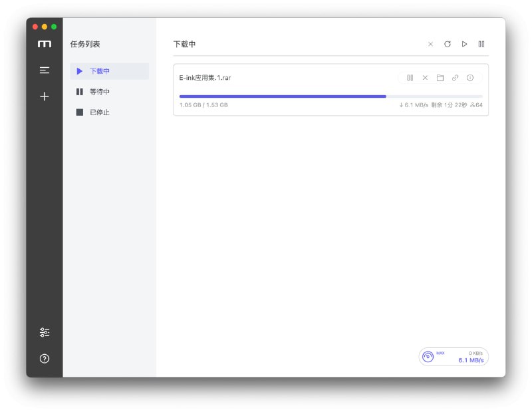The height and width of the screenshot is (412, 532).
Task: Click the 6.1 MB/s speed widget value
Action: (x=471, y=360)
